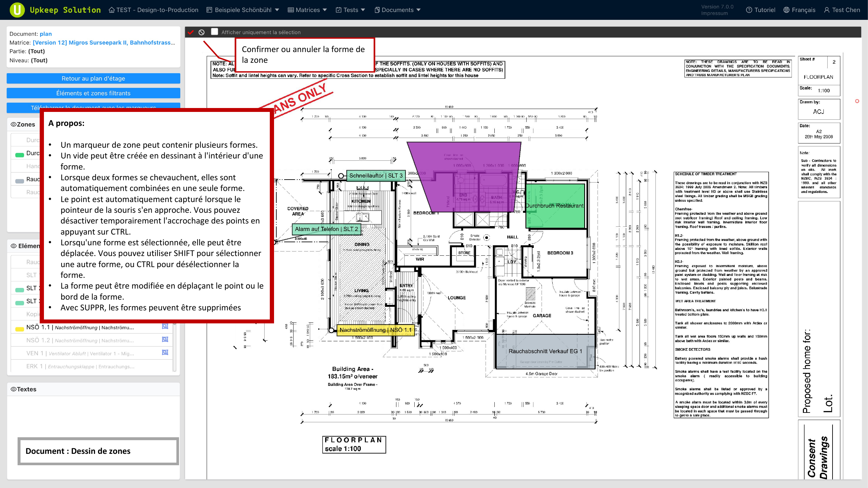Expand the Beispiele Schönbühl dropdown
This screenshot has width=868, height=488.
pos(242,10)
